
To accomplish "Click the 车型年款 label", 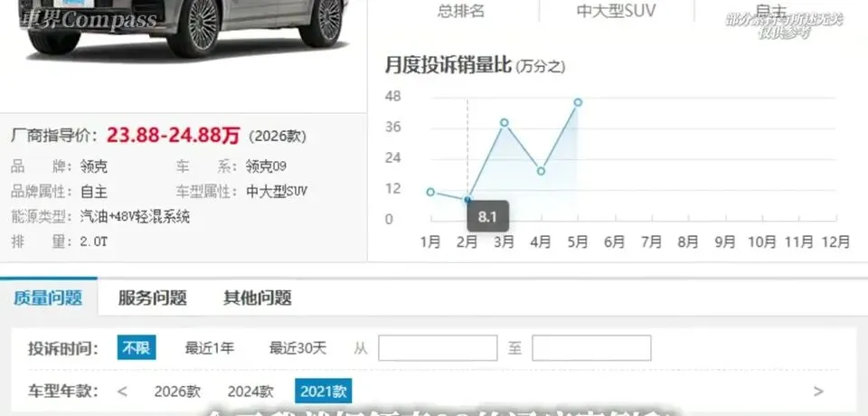I will (63, 392).
